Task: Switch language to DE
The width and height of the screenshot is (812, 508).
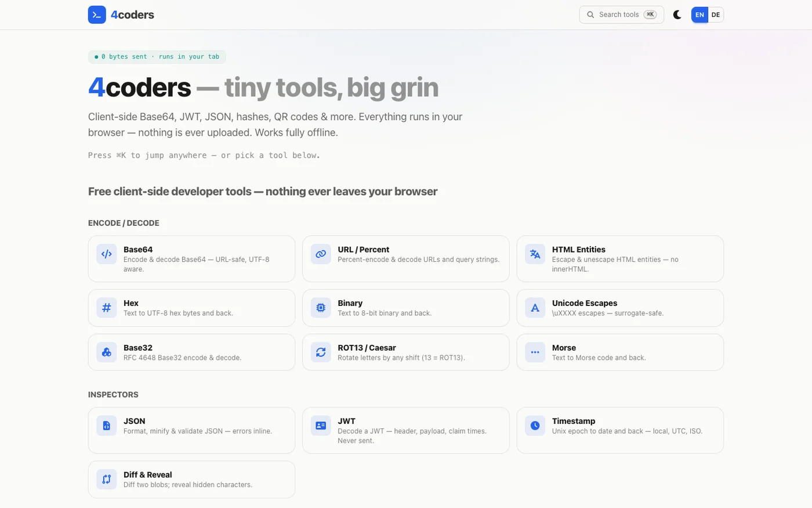Action: tap(716, 15)
